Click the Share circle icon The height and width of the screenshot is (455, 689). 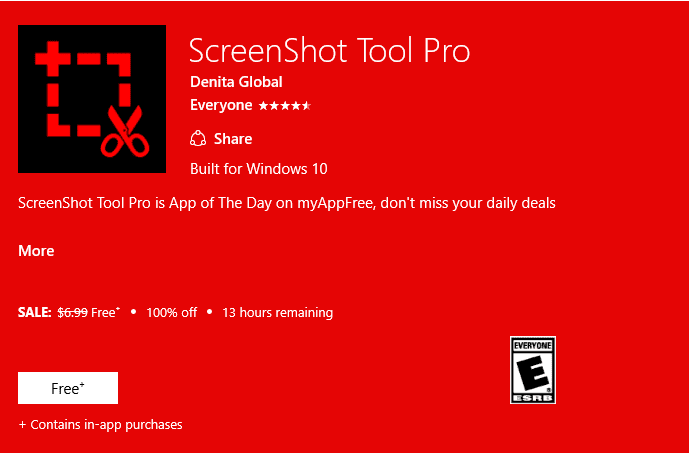click(x=198, y=138)
